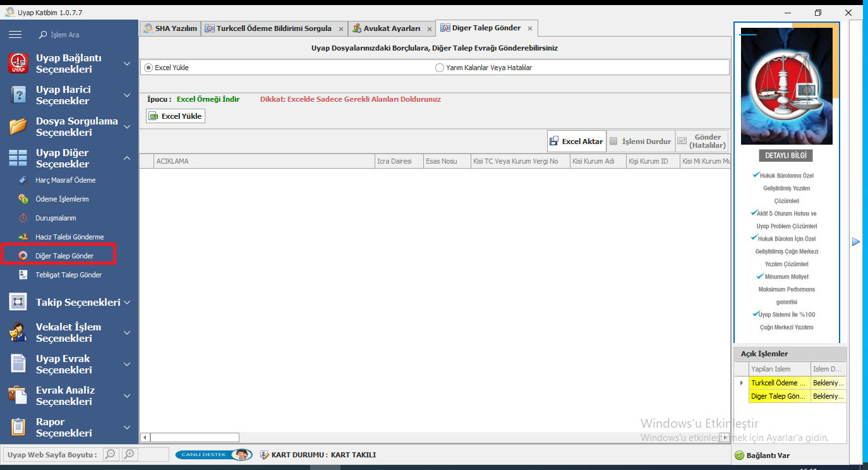The width and height of the screenshot is (868, 470).
Task: Click the Uyap Diğer Seçenekler grid icon
Action: [18, 158]
